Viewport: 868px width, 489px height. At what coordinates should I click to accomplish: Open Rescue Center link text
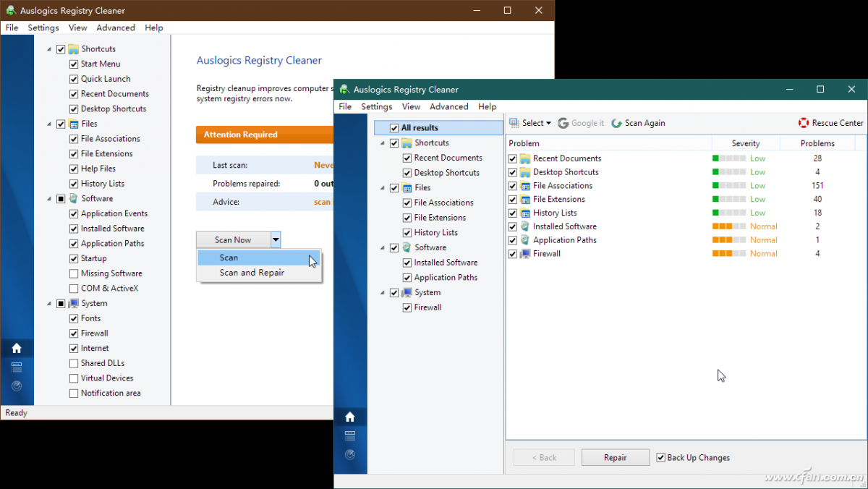838,123
